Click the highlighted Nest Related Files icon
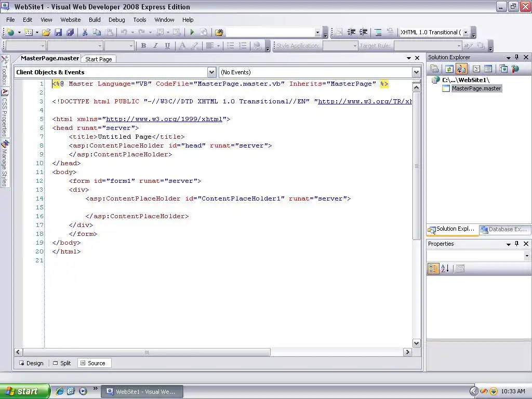The height and width of the screenshot is (399, 532). pyautogui.click(x=461, y=69)
